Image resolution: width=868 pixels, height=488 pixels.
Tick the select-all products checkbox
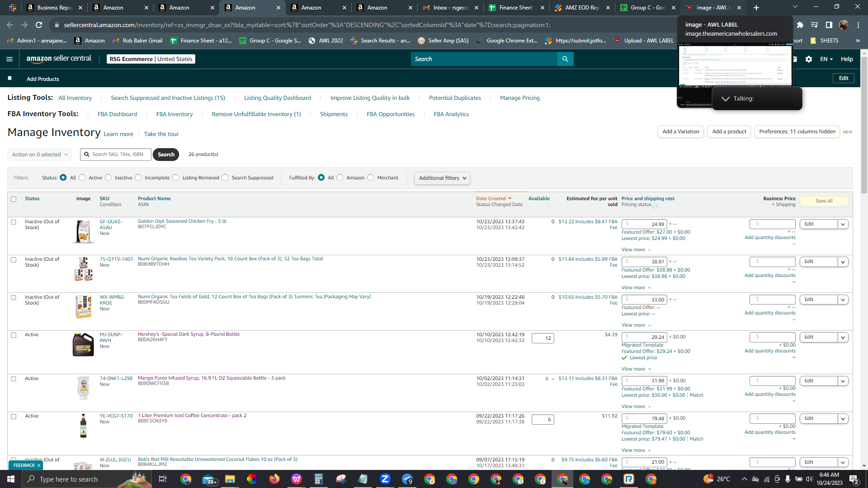click(14, 199)
